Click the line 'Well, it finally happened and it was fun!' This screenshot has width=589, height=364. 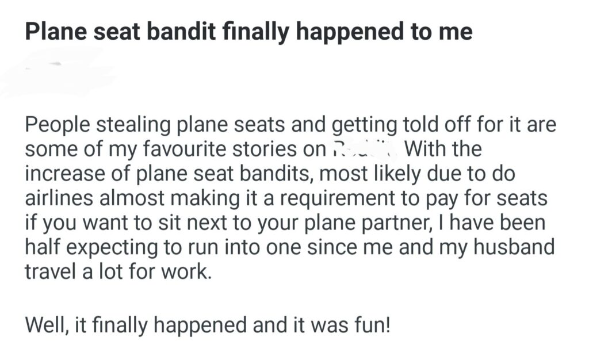tap(208, 325)
